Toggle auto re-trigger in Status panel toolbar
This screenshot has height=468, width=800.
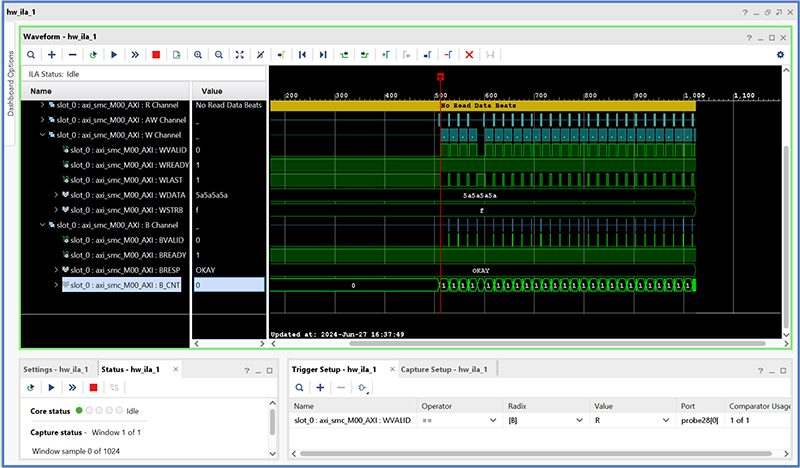point(31,387)
